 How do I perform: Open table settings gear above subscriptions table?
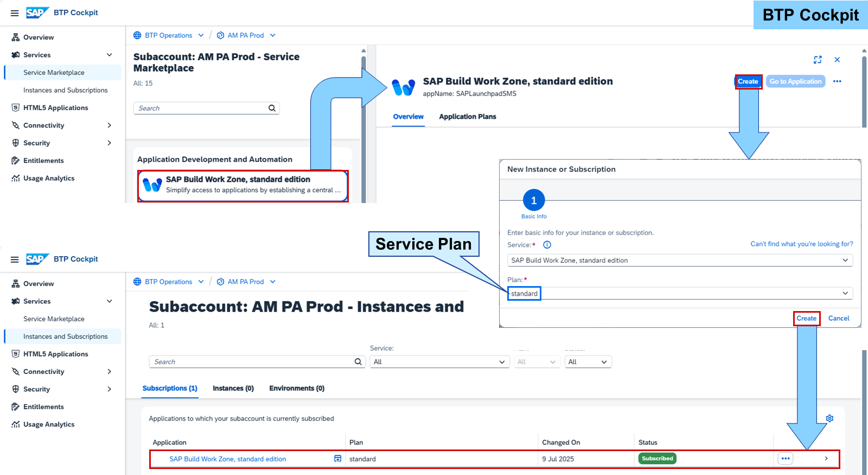829,419
